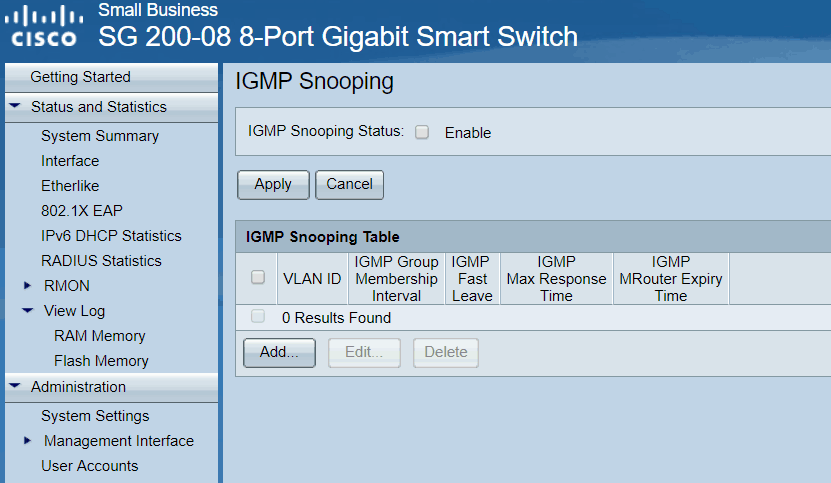This screenshot has width=831, height=483.
Task: Click the Cisco logo in the header
Action: (x=43, y=27)
